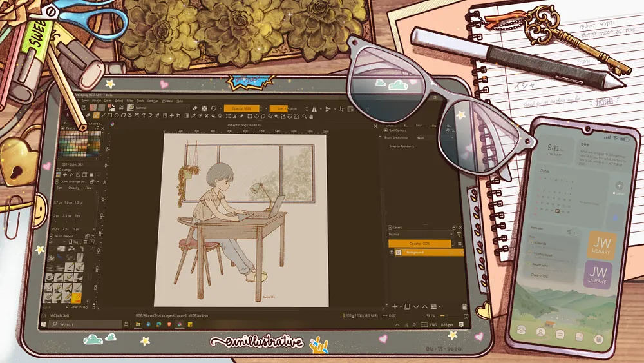Open the Filter menu
Screen dimensions: 644x363
click(130, 101)
